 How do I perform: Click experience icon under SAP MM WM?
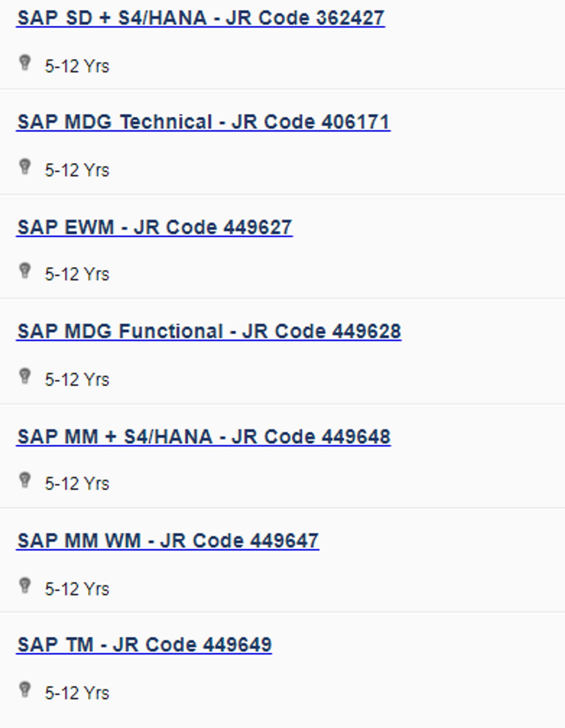(25, 585)
